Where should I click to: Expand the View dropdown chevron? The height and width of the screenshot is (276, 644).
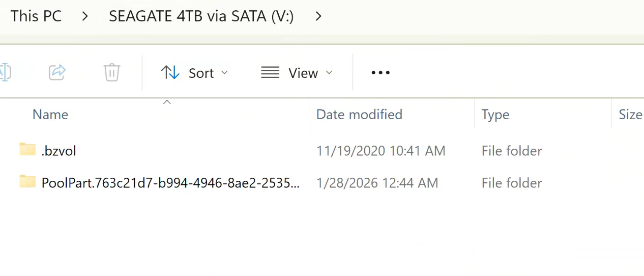(x=329, y=73)
